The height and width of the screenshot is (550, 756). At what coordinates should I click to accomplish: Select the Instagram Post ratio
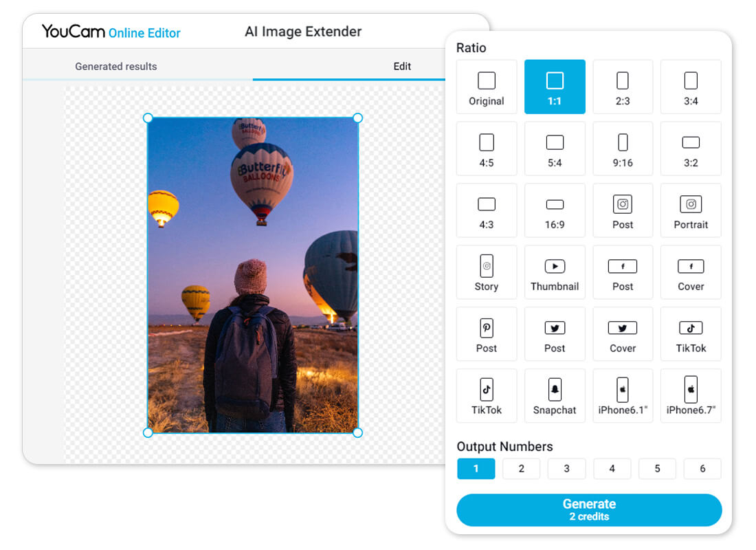[x=623, y=210]
